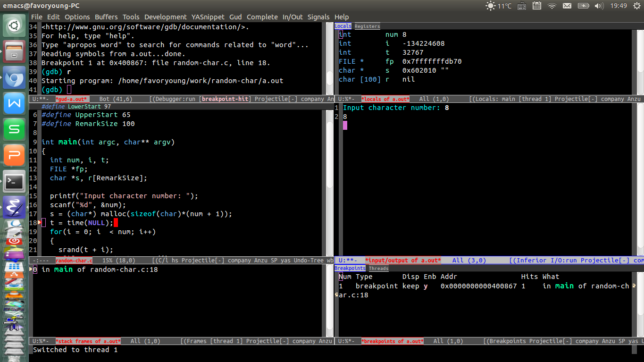The image size is (644, 362).
Task: Switch to the Threads tab
Action: (x=378, y=269)
